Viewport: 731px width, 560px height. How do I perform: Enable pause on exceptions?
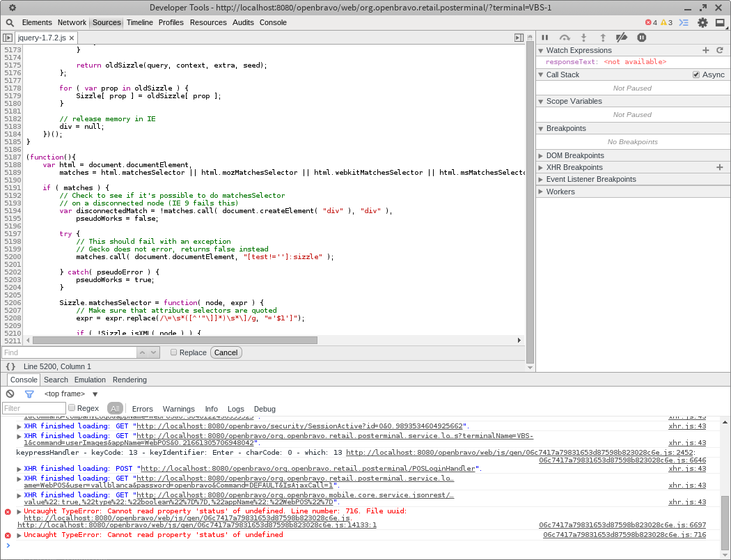(x=642, y=38)
